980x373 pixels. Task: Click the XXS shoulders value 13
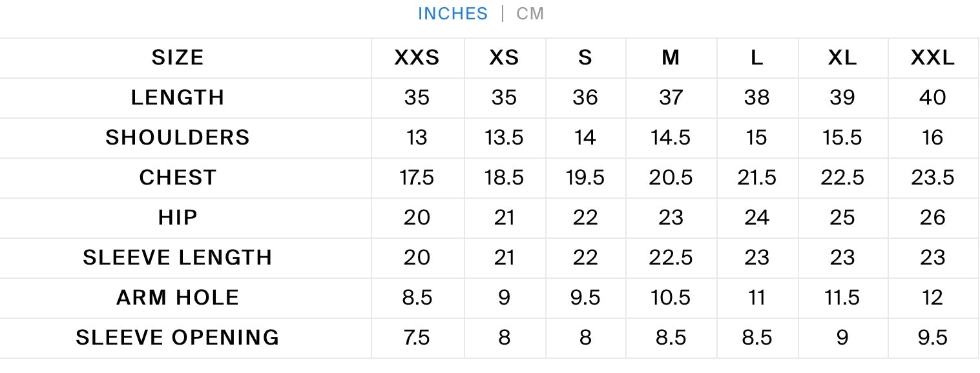(x=417, y=138)
